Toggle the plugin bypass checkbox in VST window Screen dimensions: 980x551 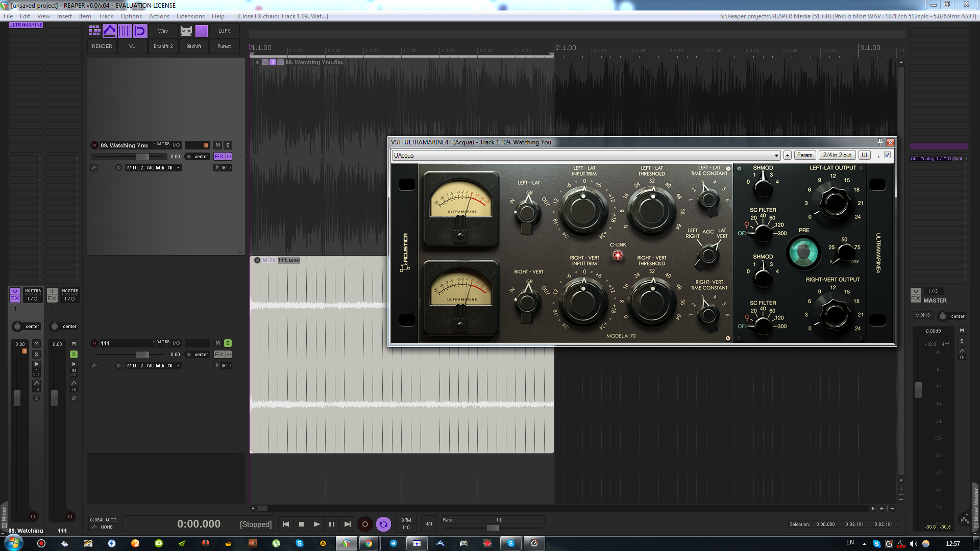887,155
